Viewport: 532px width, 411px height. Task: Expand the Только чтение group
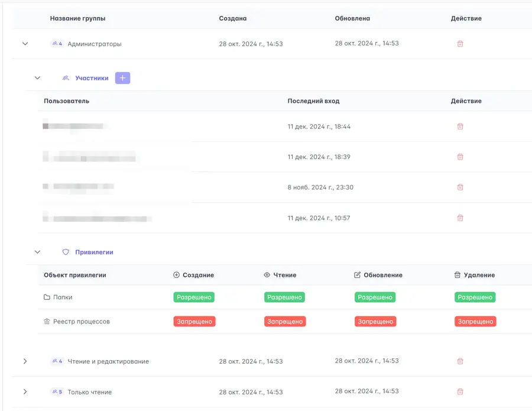25,391
